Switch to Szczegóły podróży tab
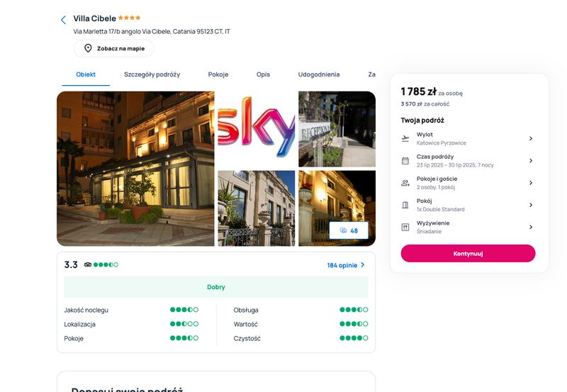The image size is (567, 392). [152, 74]
